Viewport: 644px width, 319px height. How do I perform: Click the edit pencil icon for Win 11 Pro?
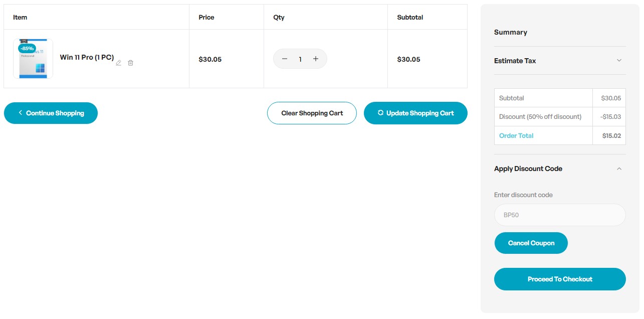(119, 63)
